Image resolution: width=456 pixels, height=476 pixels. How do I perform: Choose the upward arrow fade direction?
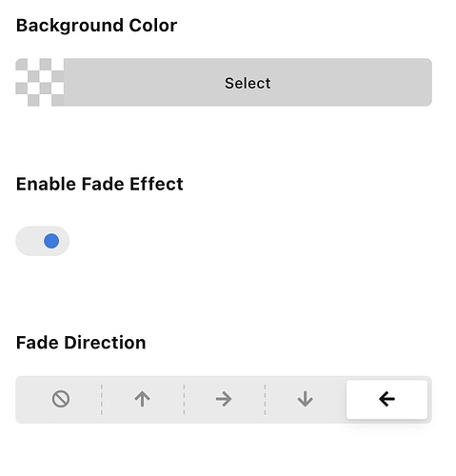[142, 399]
